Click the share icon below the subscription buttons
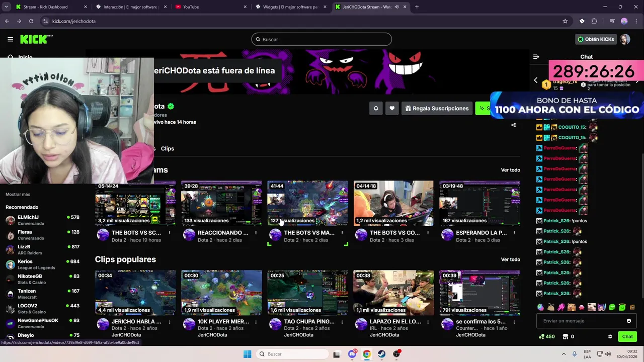The height and width of the screenshot is (362, 644). (x=513, y=125)
